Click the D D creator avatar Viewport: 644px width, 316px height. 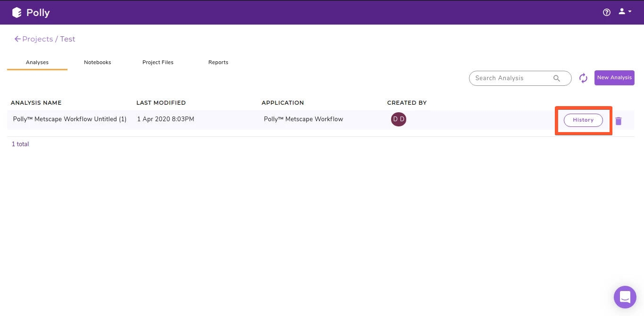click(x=399, y=119)
